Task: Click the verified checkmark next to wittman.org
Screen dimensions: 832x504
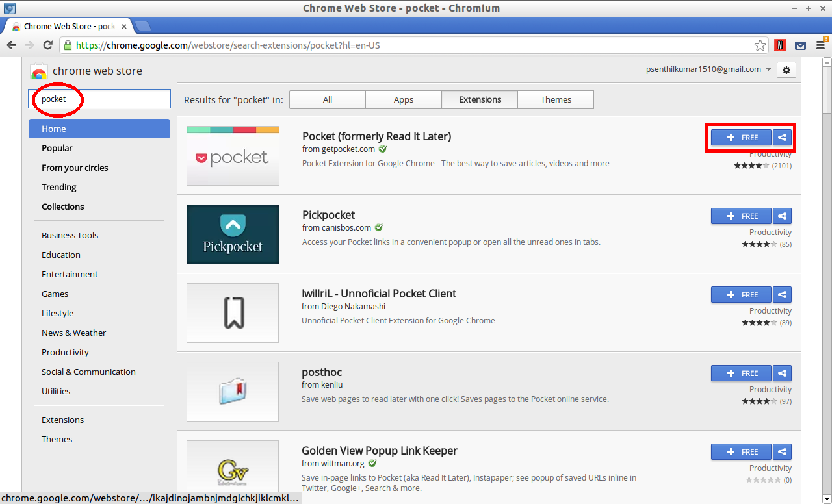Action: click(372, 464)
